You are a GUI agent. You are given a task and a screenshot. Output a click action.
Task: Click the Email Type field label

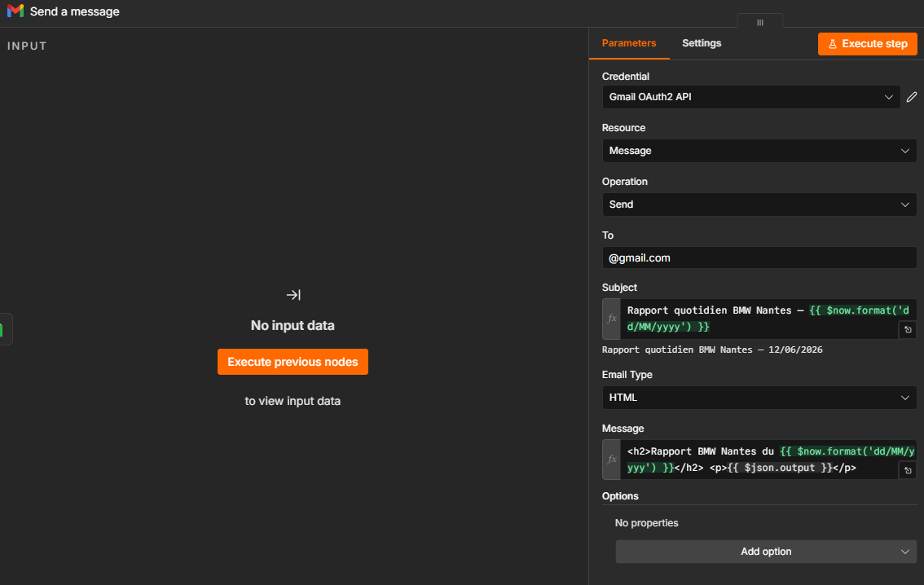(x=627, y=375)
